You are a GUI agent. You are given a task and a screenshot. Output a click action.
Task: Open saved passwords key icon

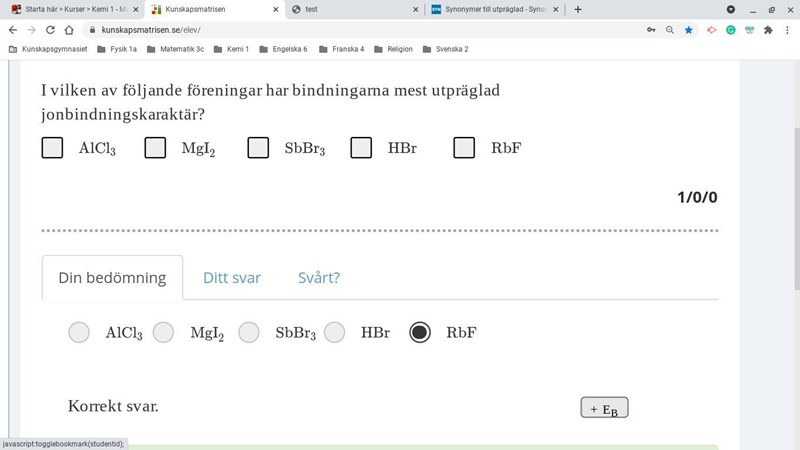[x=651, y=30]
